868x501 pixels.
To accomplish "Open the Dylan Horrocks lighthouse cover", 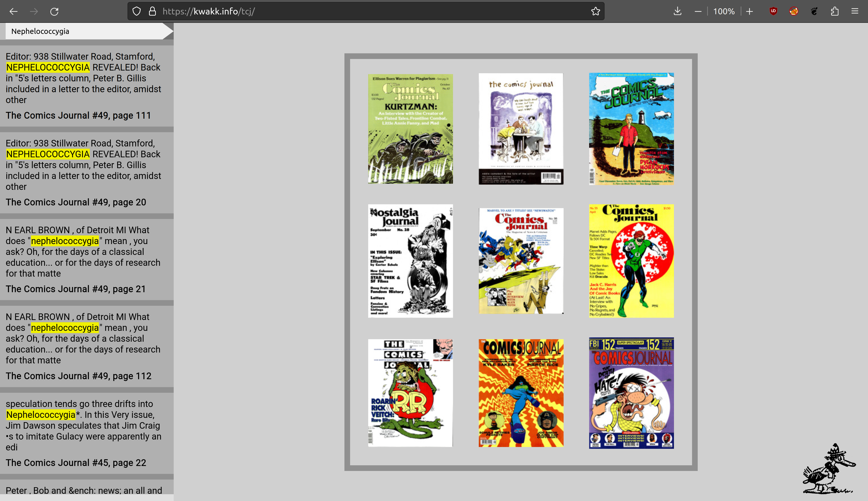I will pyautogui.click(x=631, y=129).
